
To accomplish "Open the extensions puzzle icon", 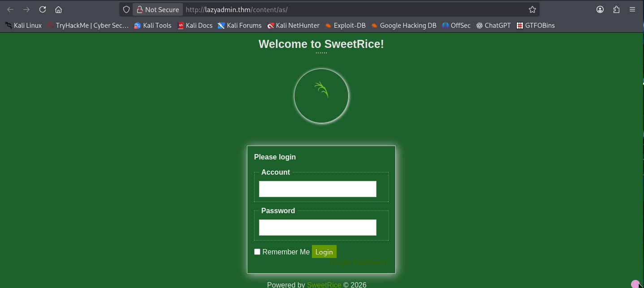I will [x=616, y=9].
